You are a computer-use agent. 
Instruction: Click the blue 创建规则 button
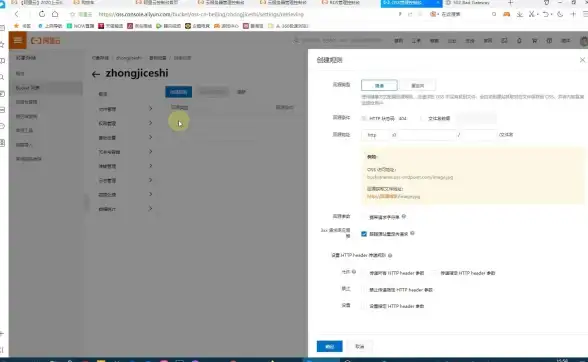pos(178,92)
